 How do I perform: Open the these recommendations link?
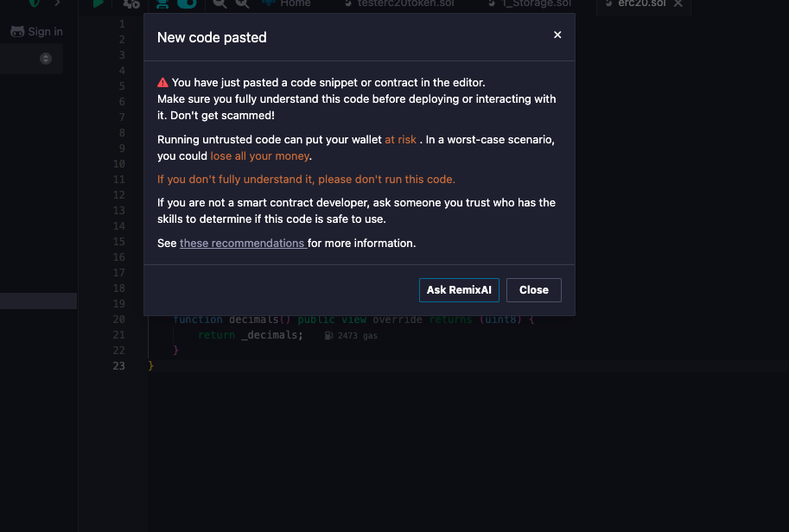[243, 244]
